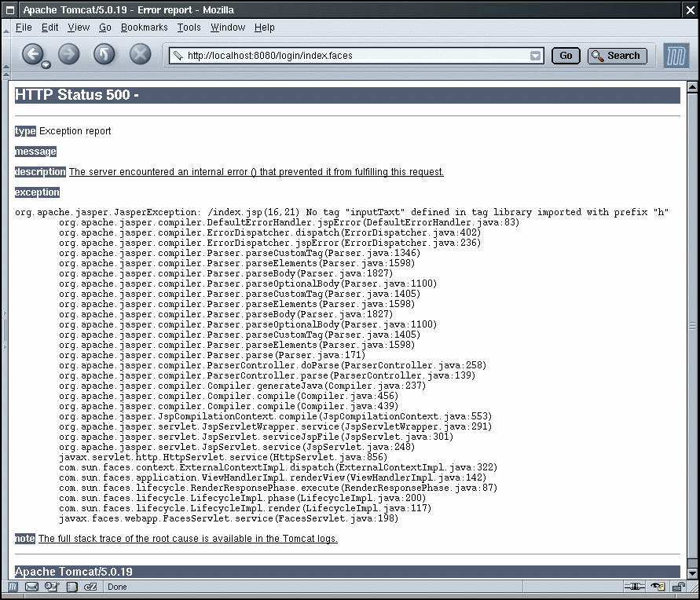Click the DefaultErrorHandler.jspError stack line
Screen dimensions: 700x600
click(289, 222)
